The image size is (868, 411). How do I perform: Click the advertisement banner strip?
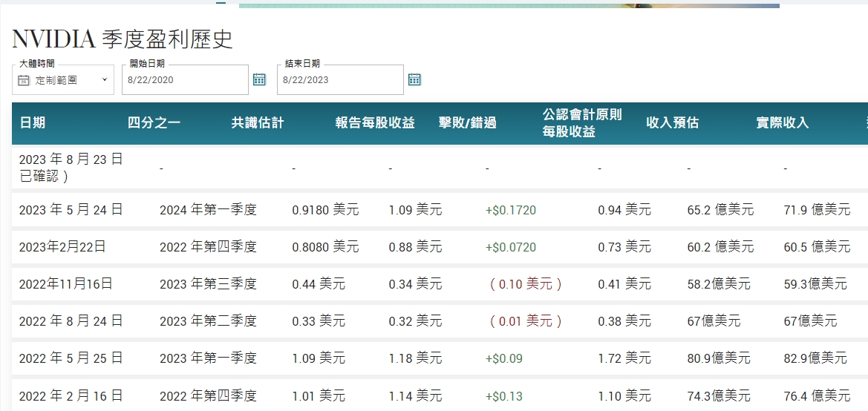(x=509, y=5)
